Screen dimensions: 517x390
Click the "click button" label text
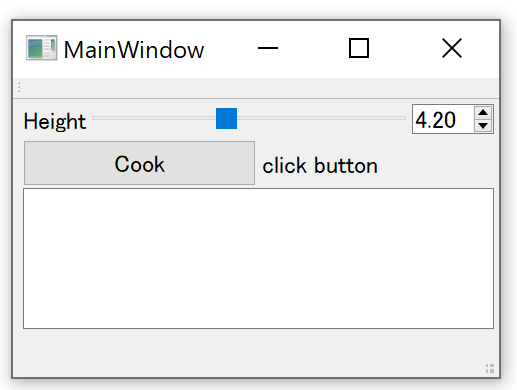coord(320,165)
